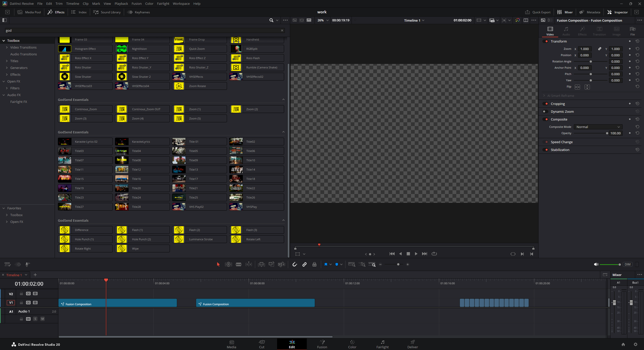644x350 pixels.
Task: Open the Effects panel
Action: click(x=56, y=12)
